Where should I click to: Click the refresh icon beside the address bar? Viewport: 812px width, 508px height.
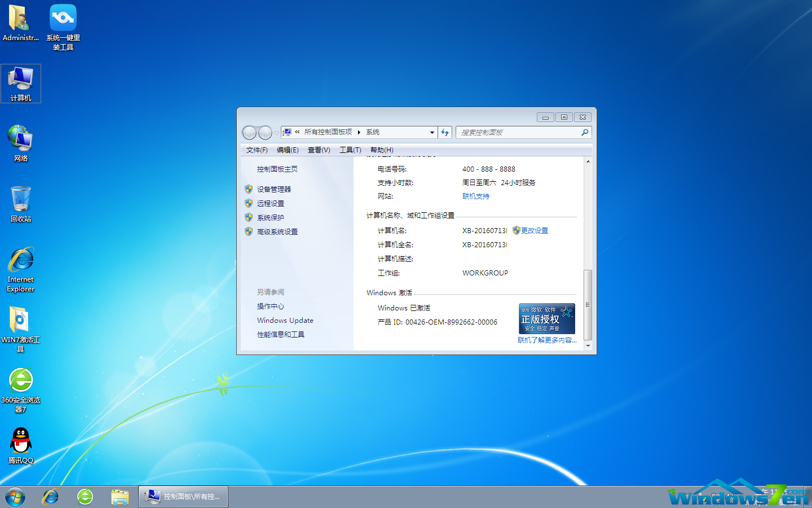445,132
